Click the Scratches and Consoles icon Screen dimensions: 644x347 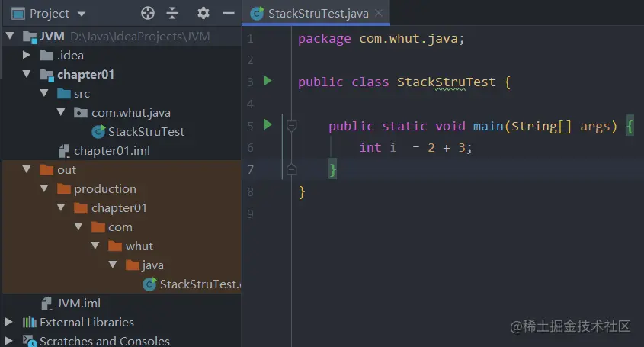click(x=30, y=341)
